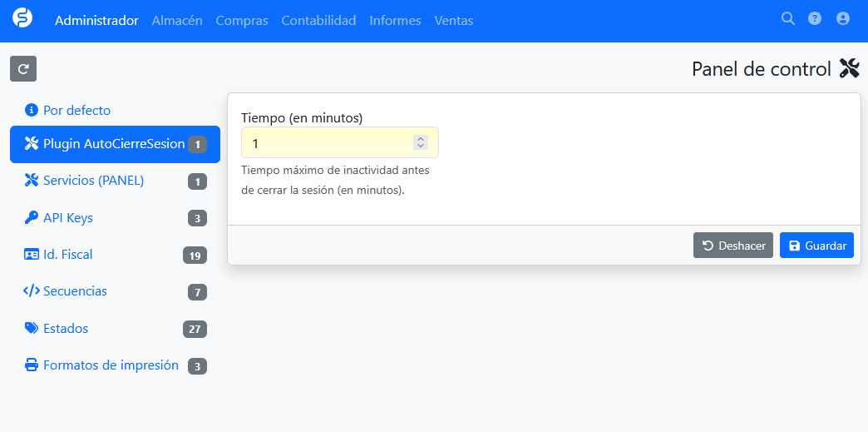Click the printer icon for Formatos de impresión

(x=32, y=365)
